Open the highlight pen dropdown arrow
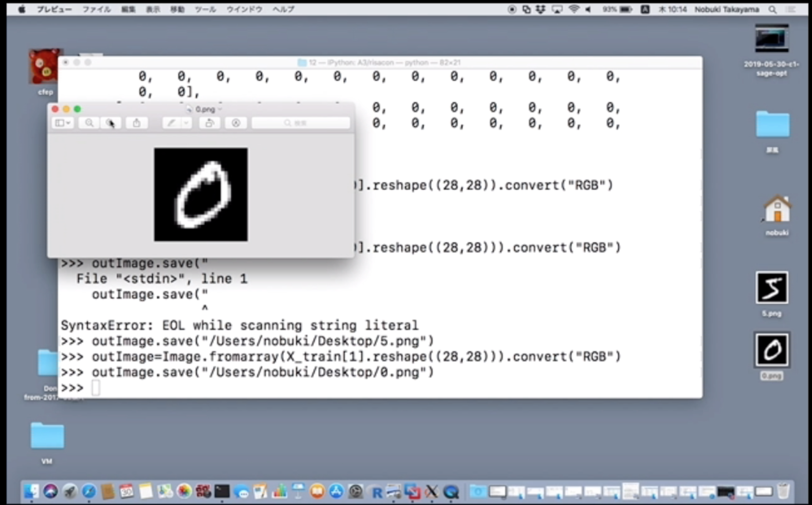 point(187,123)
